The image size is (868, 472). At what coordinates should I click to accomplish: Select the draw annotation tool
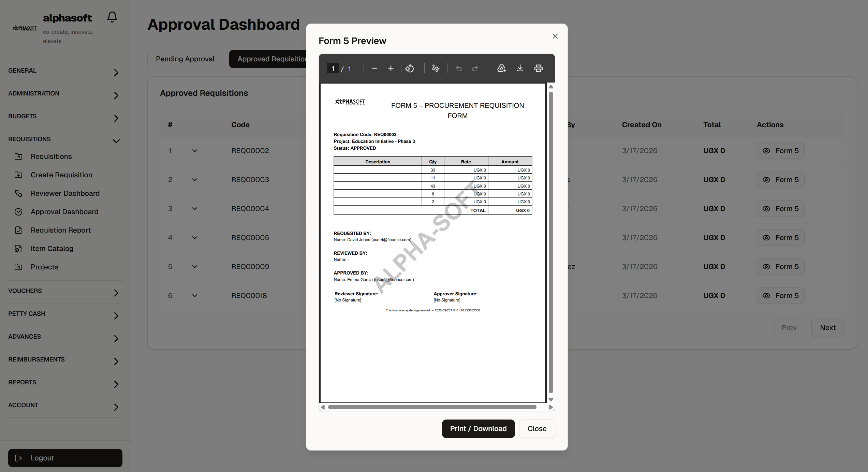pos(436,68)
